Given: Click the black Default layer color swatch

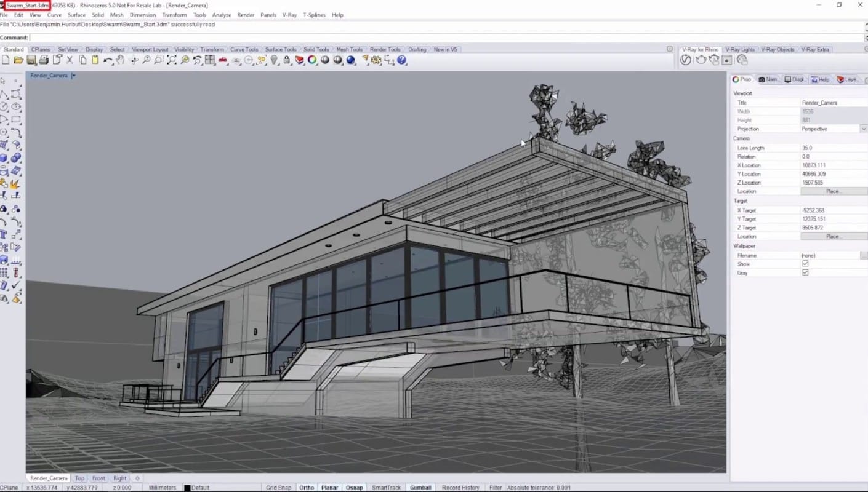Looking at the screenshot, I should (x=187, y=488).
